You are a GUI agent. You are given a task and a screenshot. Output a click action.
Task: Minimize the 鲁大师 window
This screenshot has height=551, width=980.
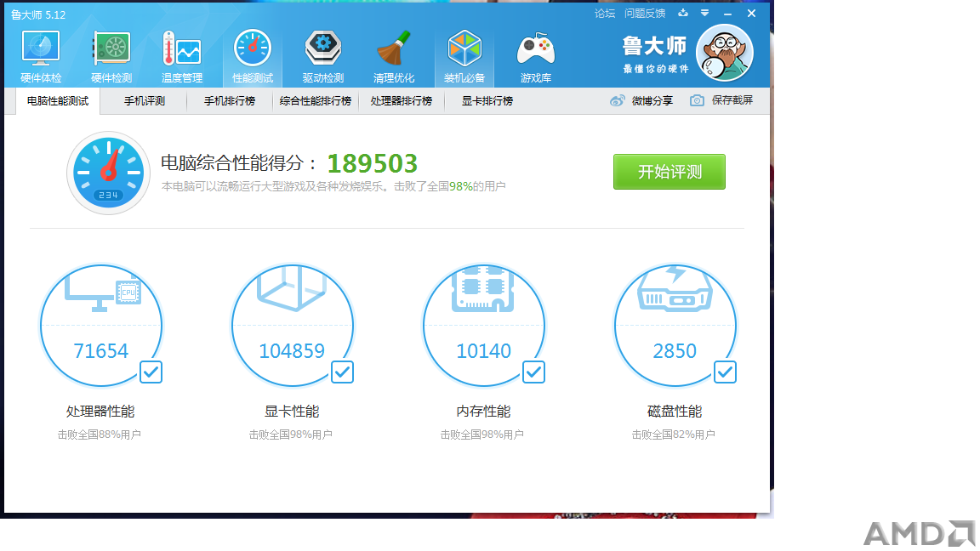tap(727, 13)
